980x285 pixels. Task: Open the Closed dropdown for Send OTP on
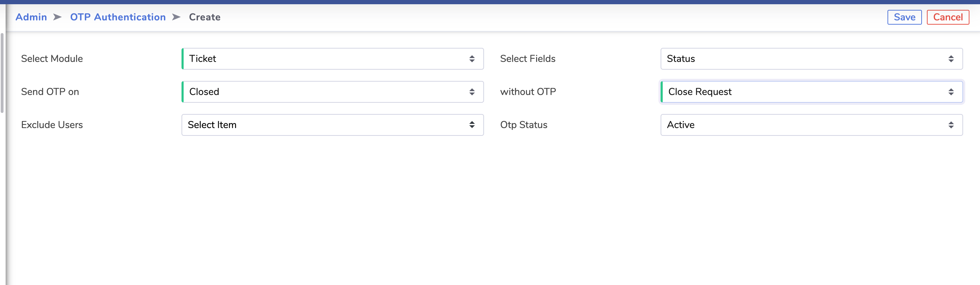pos(332,92)
